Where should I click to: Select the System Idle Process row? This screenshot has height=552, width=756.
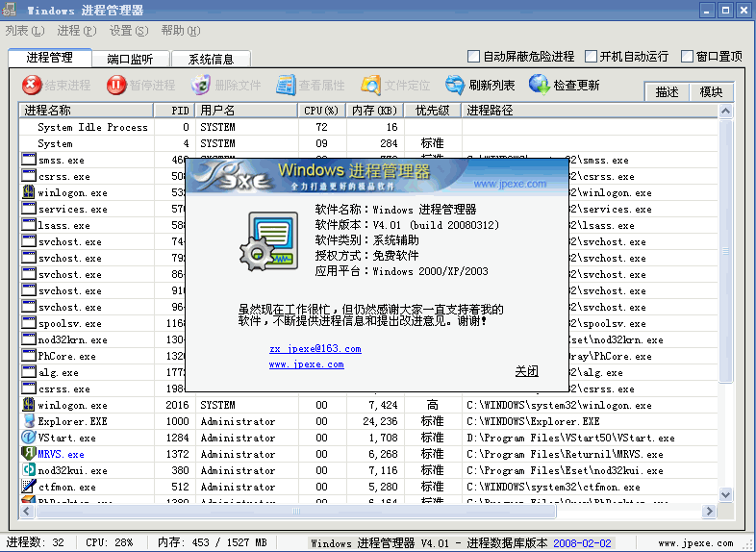(368, 127)
